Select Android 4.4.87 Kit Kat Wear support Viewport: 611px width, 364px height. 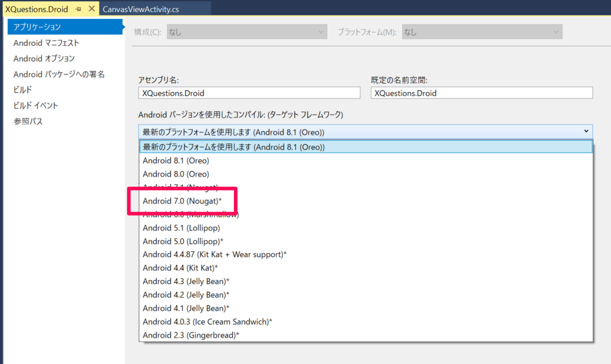coord(366,254)
